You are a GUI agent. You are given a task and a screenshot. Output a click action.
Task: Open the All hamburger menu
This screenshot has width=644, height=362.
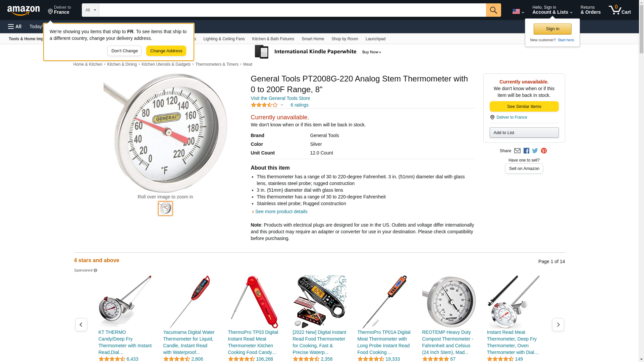[x=15, y=26]
